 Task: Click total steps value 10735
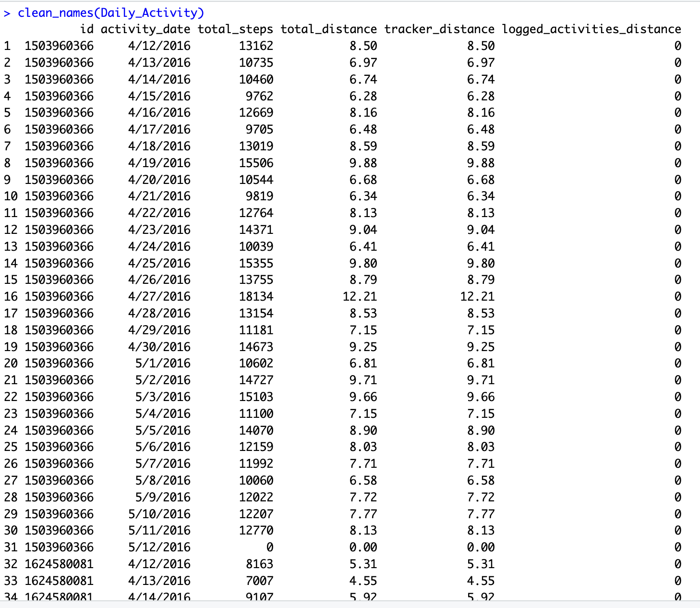pos(256,63)
